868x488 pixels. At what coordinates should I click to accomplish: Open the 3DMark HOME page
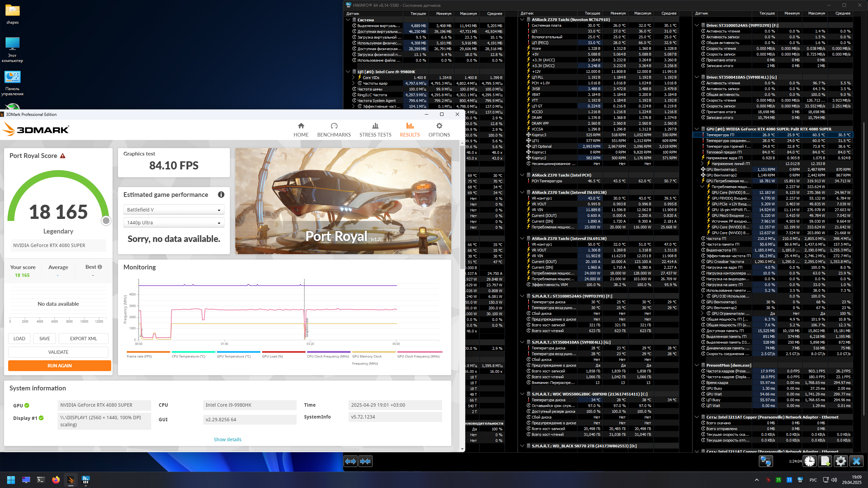[301, 130]
